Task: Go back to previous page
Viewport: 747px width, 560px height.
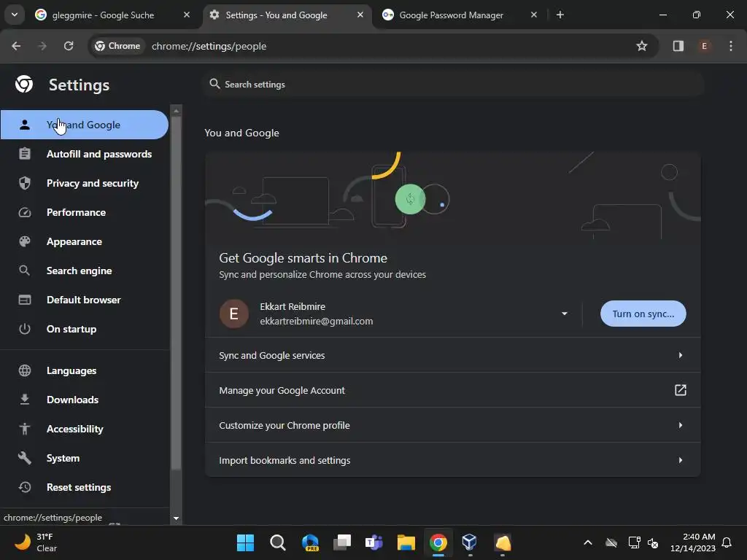Action: point(16,46)
